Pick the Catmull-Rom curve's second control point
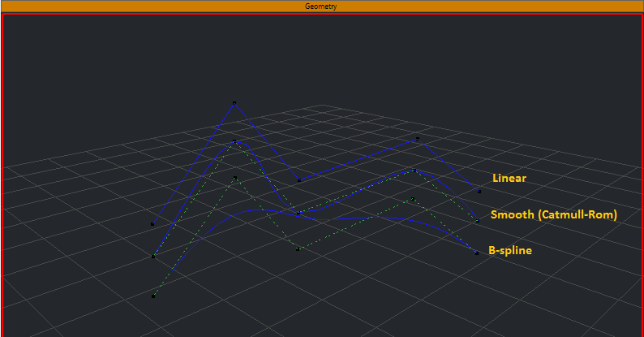The width and height of the screenshot is (644, 337). tap(234, 141)
